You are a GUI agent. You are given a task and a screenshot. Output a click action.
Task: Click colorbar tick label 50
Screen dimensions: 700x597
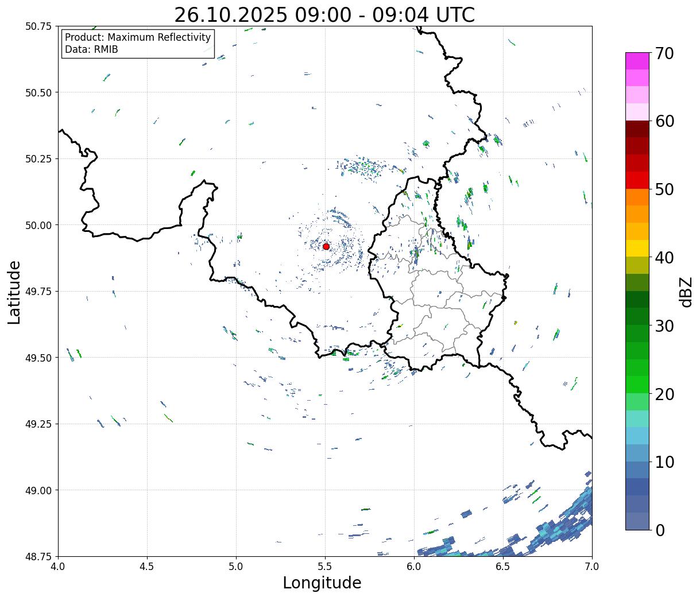click(x=664, y=189)
